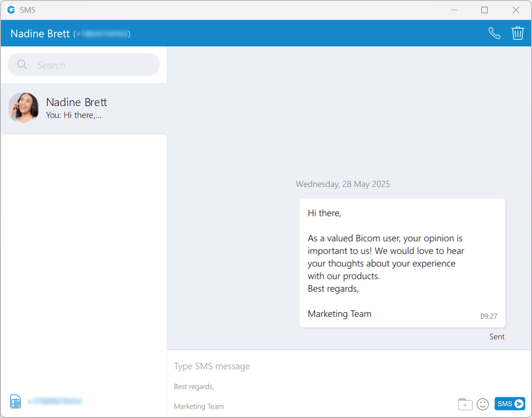Open Nadine Brett's profile picture
This screenshot has width=532, height=418.
(x=23, y=107)
